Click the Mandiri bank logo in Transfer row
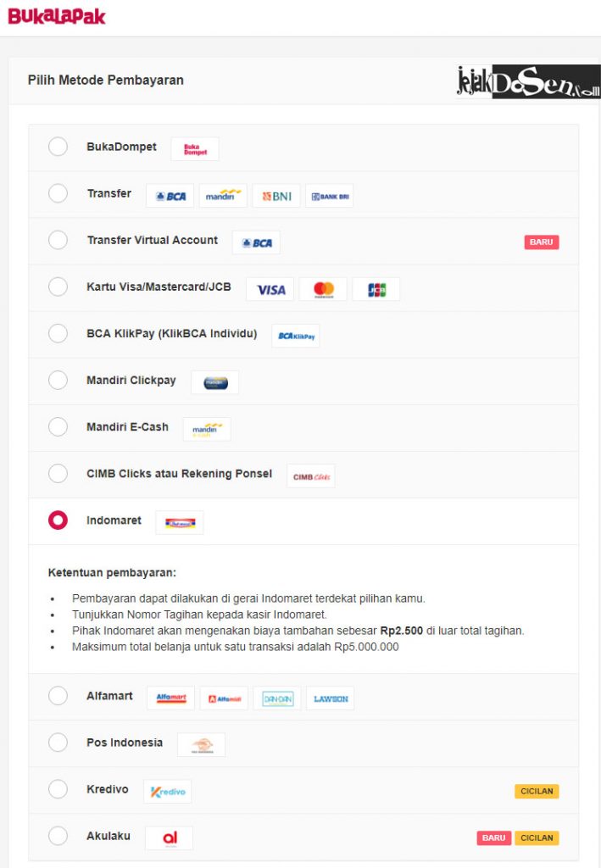Image resolution: width=601 pixels, height=868 pixels. (223, 196)
